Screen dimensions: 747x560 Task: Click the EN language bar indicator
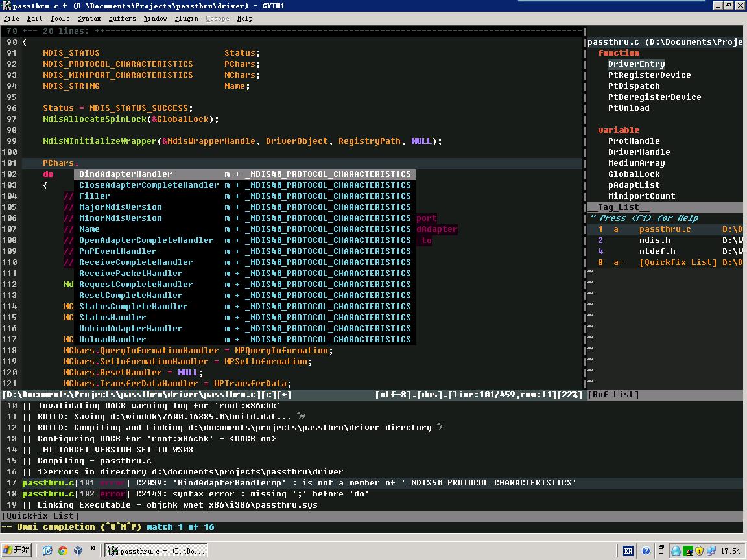coord(628,551)
